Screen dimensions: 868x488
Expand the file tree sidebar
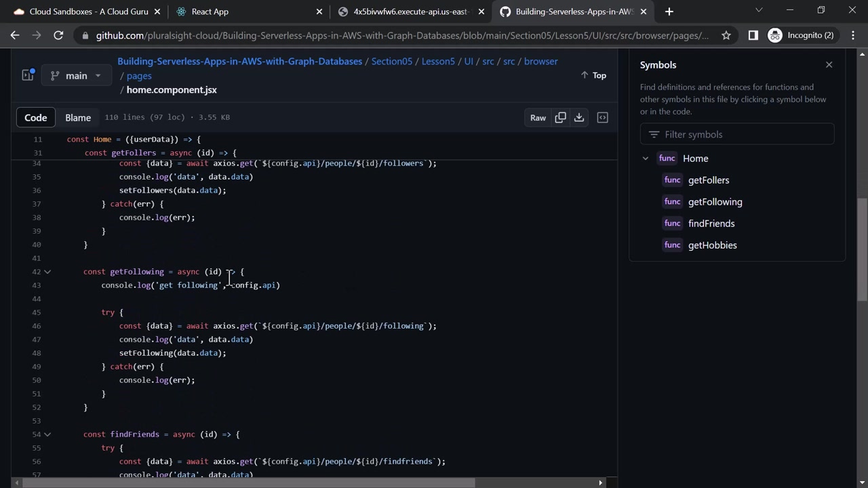pos(28,76)
